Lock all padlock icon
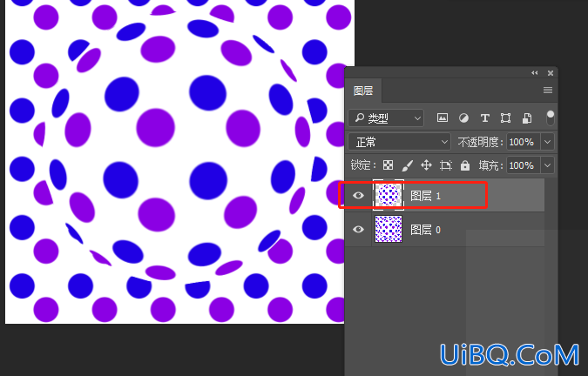This screenshot has height=376, width=588. 465,165
